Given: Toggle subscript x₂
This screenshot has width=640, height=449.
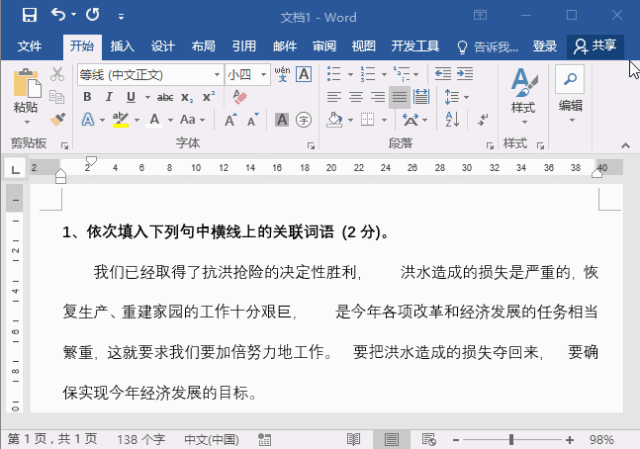Looking at the screenshot, I should (x=187, y=97).
